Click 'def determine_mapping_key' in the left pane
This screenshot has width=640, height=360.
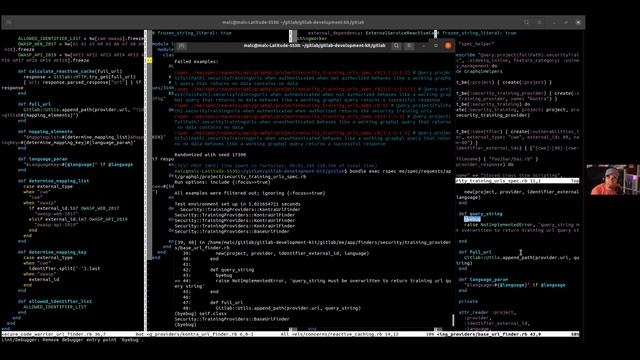click(x=52, y=252)
